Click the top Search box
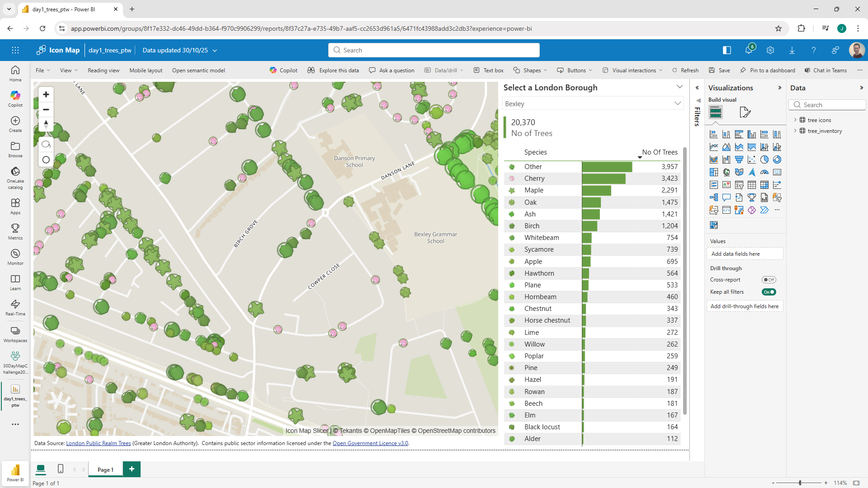This screenshot has width=868, height=488. click(x=434, y=50)
